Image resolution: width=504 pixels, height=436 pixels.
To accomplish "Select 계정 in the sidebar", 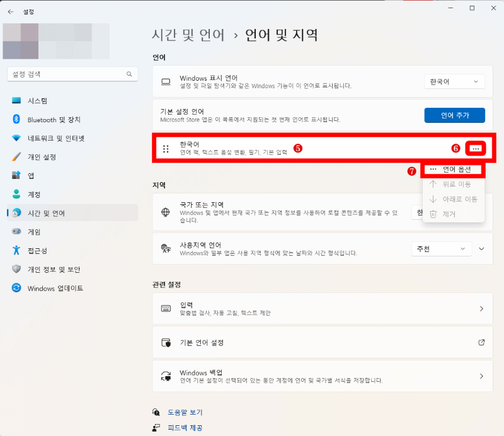I will pos(40,194).
